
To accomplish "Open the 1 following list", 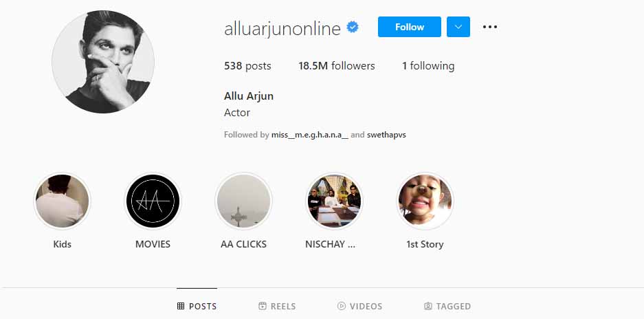I will click(428, 66).
